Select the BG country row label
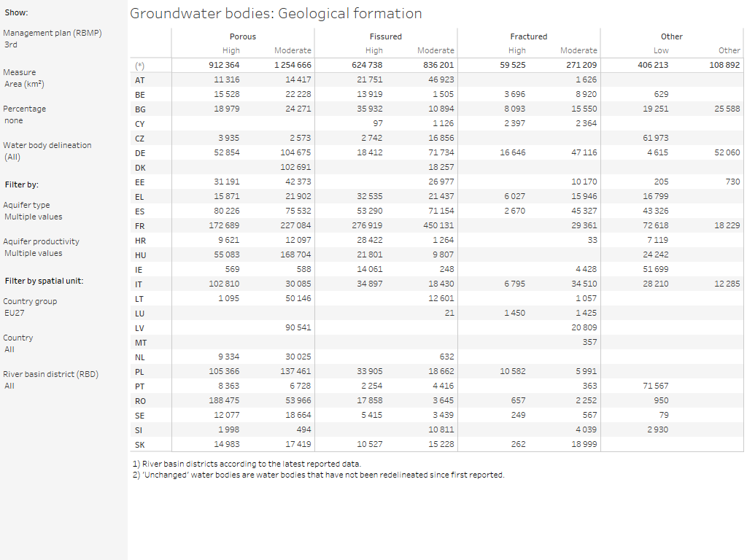The width and height of the screenshot is (747, 560). tap(140, 109)
